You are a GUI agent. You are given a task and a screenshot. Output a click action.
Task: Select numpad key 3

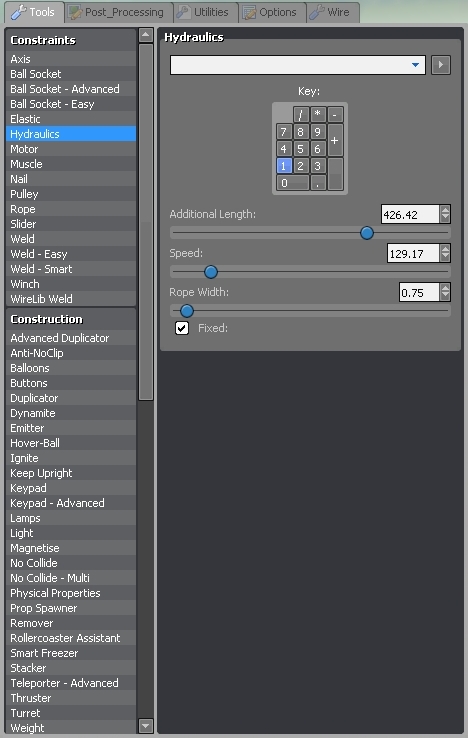[x=318, y=166]
